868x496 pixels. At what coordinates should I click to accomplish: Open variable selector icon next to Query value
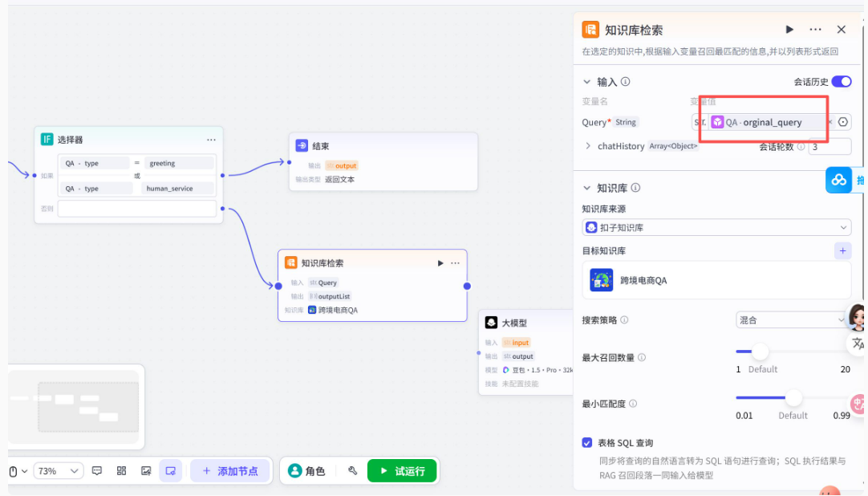[842, 122]
